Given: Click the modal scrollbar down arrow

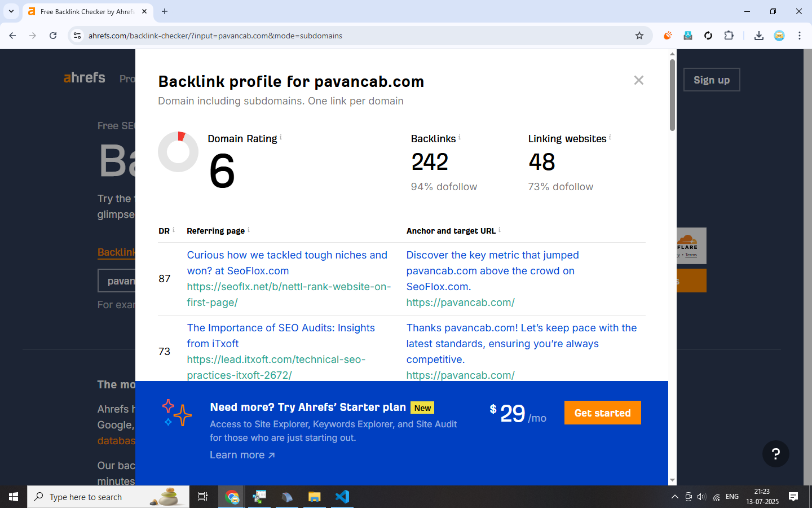Looking at the screenshot, I should point(672,480).
